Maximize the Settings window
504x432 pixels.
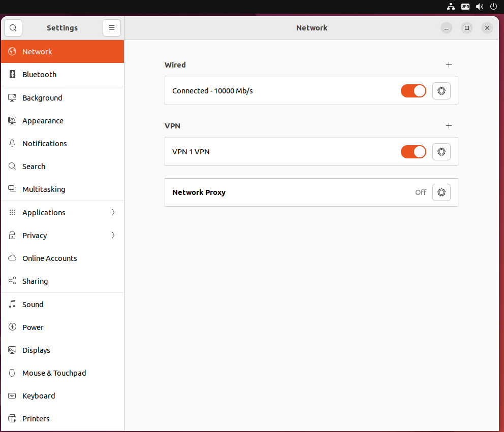[467, 28]
